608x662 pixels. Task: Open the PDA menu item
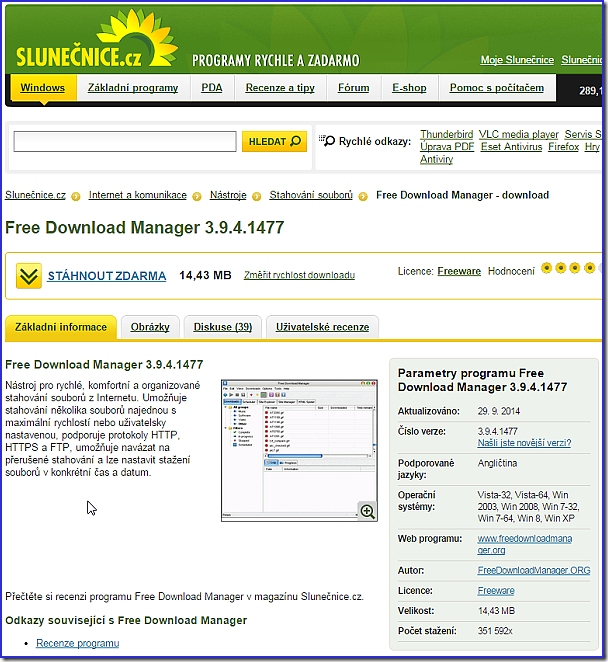click(212, 88)
